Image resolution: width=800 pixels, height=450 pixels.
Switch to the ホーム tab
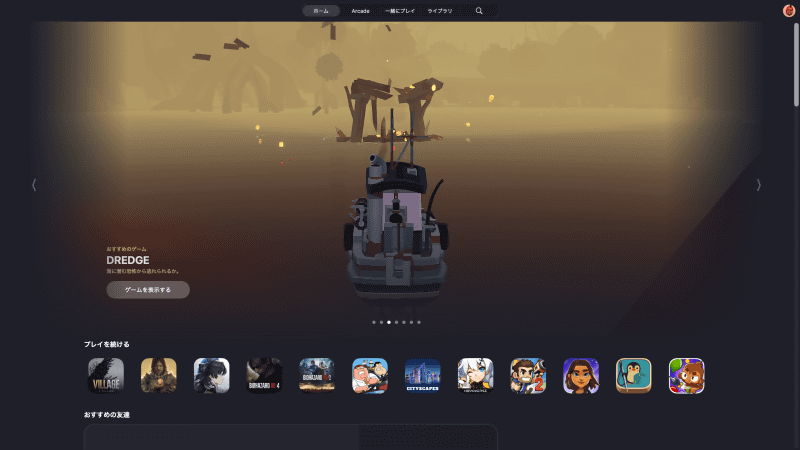[x=321, y=11]
